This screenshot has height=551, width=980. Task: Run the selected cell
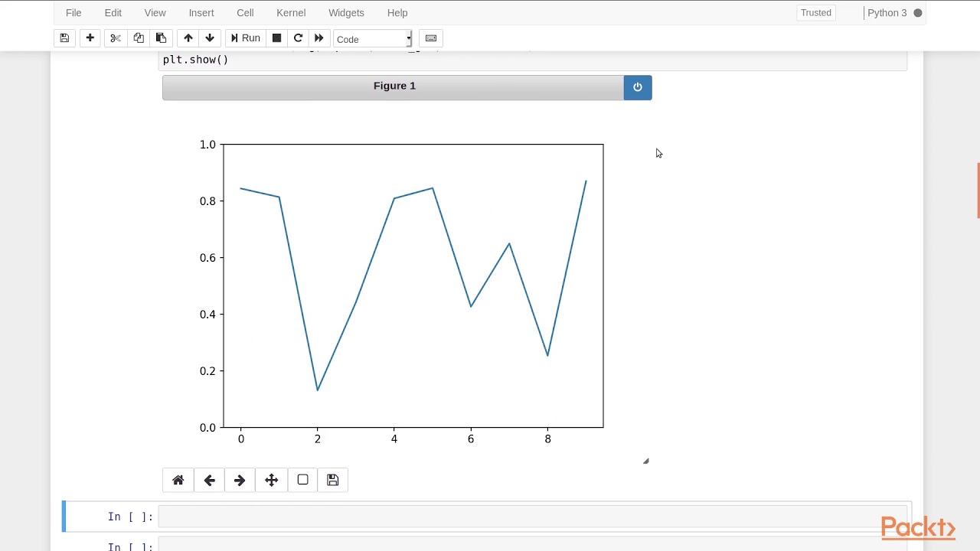tap(246, 38)
